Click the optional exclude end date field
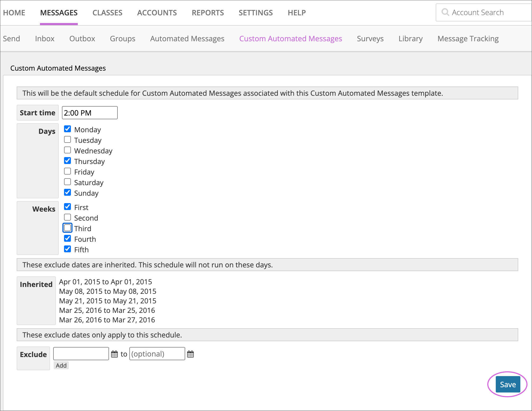532x411 pixels. click(157, 354)
